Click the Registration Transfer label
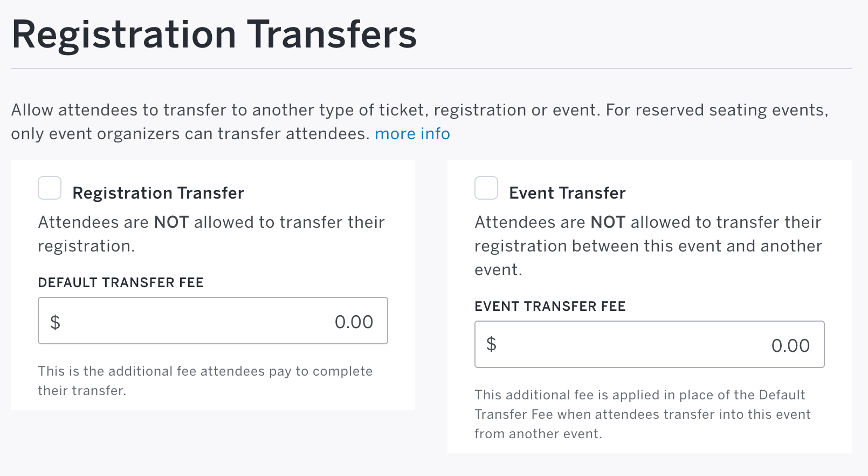The image size is (868, 476). point(159,193)
